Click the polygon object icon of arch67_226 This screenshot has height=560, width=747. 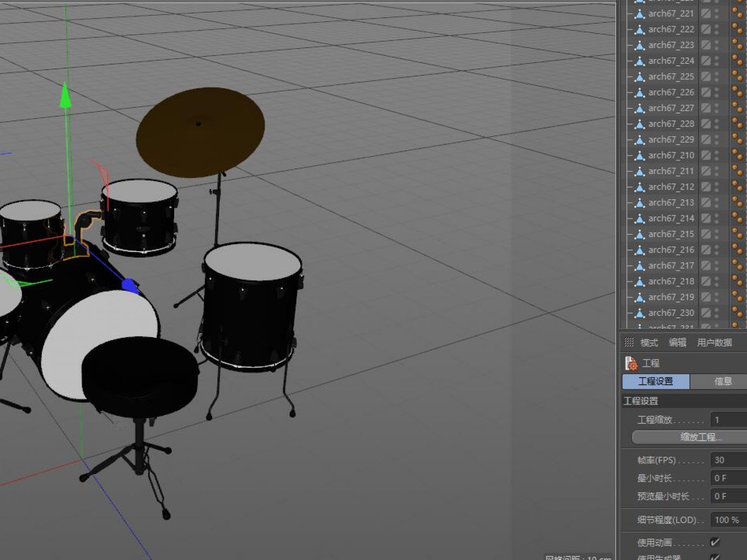[640, 92]
